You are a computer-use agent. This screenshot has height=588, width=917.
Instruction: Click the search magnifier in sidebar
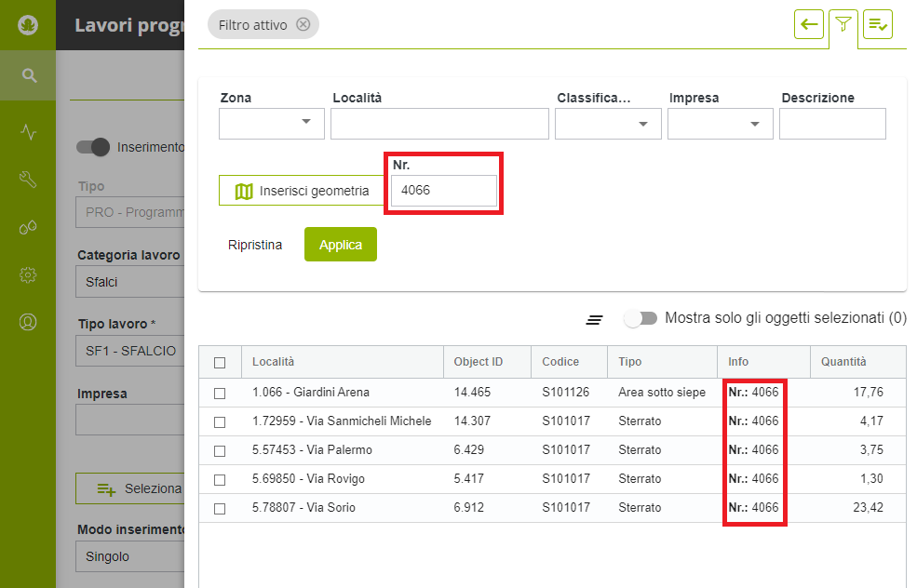[x=29, y=75]
